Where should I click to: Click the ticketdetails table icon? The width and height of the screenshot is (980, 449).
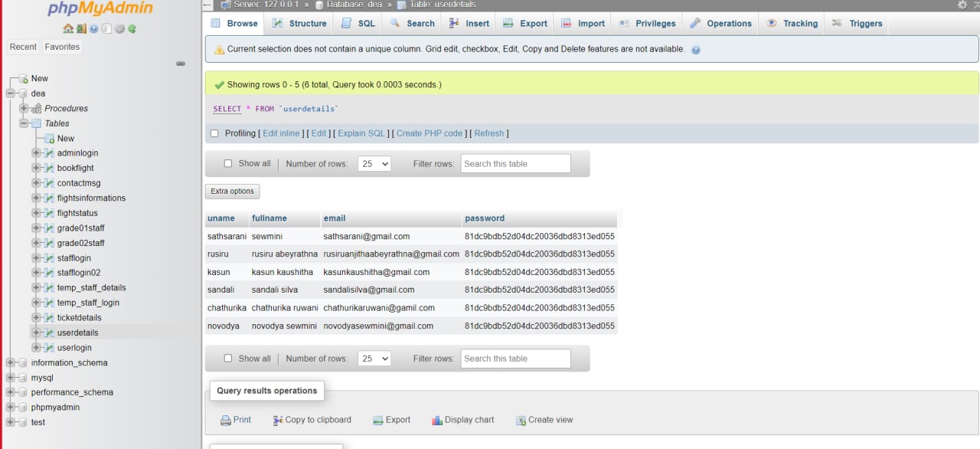click(49, 317)
